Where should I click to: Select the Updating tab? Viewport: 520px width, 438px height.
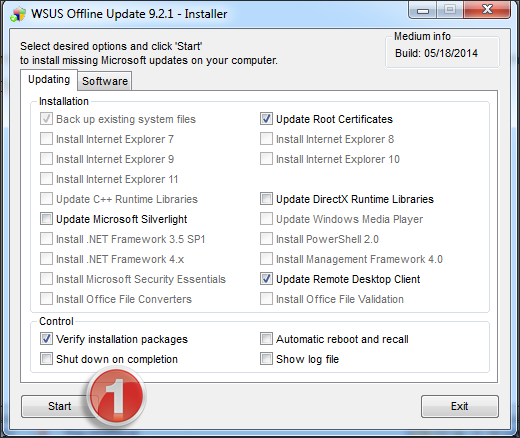(x=49, y=80)
